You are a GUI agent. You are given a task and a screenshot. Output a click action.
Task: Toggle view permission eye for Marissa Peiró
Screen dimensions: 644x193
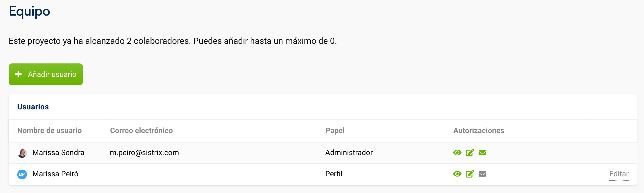[457, 174]
